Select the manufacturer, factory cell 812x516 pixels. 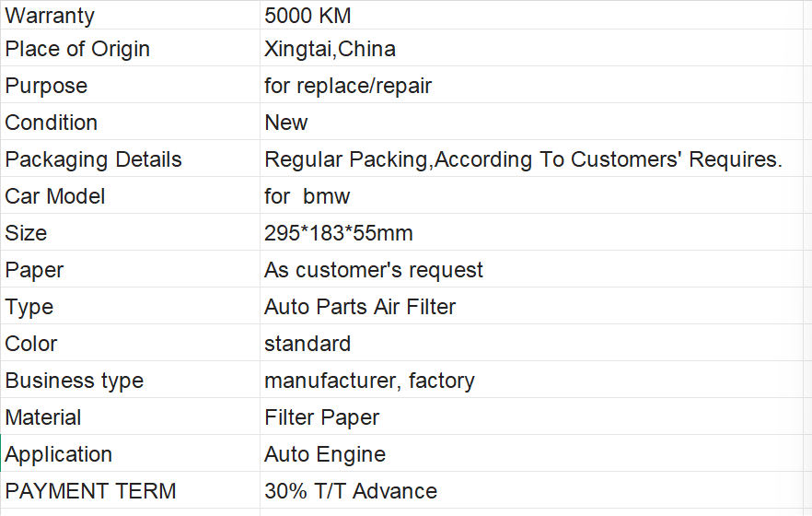tap(531, 380)
